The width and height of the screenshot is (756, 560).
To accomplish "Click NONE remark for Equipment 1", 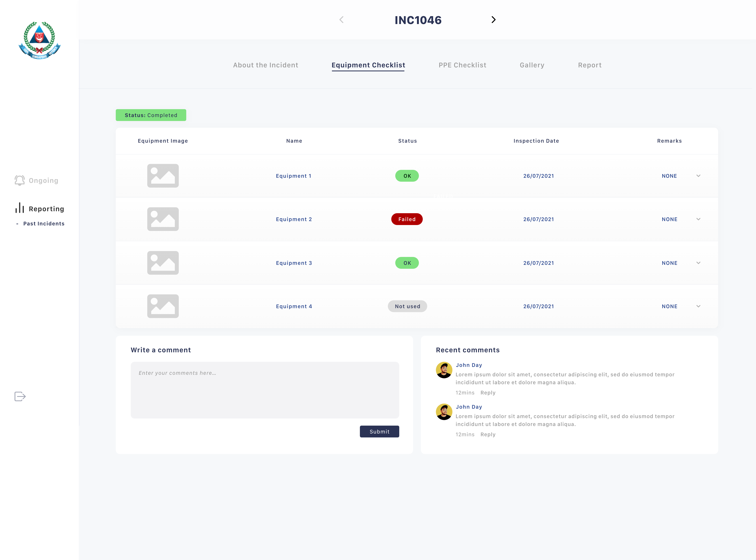I will point(669,176).
